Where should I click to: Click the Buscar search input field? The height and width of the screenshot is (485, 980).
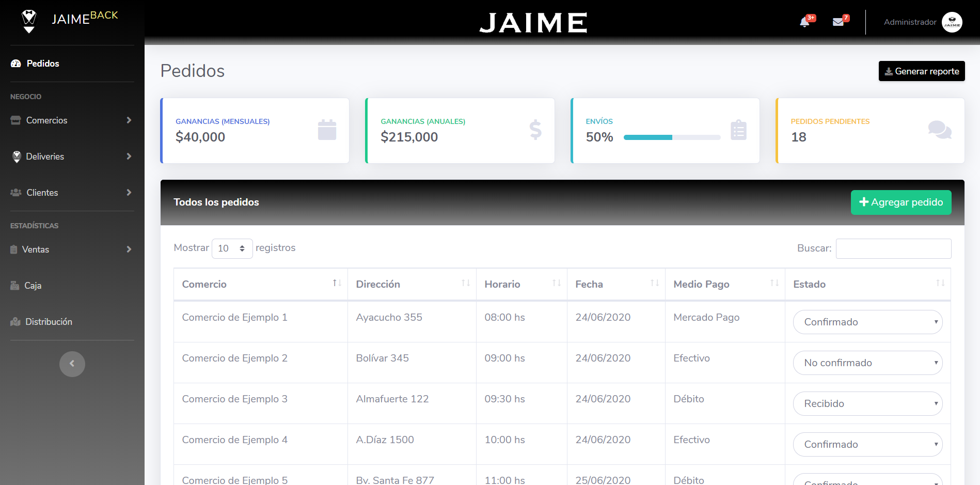[x=893, y=248]
